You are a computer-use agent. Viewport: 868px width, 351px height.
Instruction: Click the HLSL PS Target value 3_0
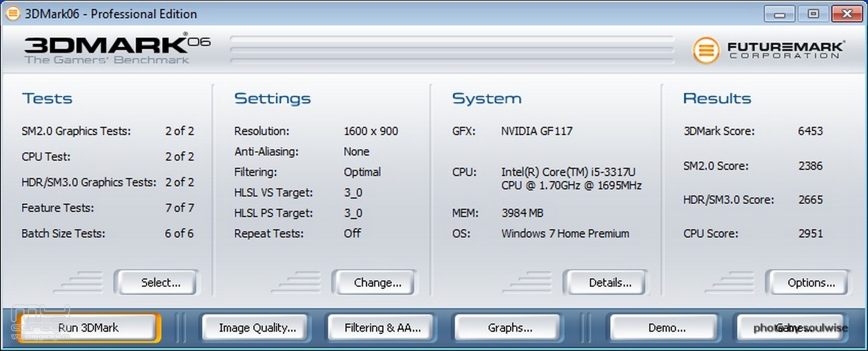coord(353,213)
